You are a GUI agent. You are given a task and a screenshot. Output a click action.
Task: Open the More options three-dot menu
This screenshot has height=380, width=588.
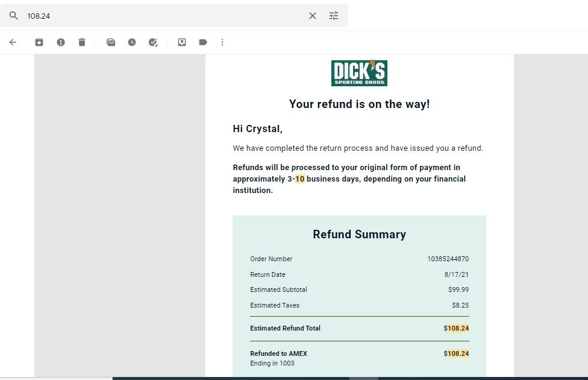(222, 42)
